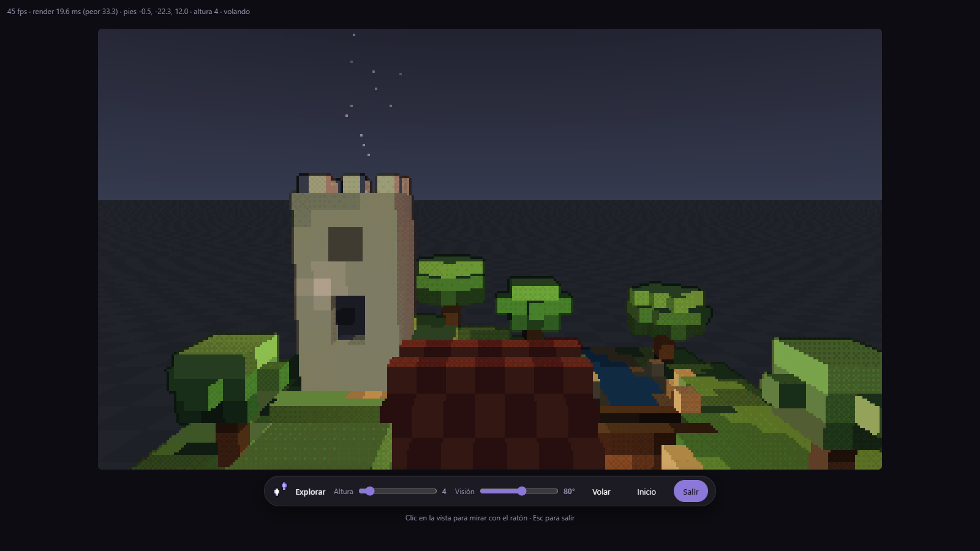Image resolution: width=980 pixels, height=551 pixels.
Task: Click the Explorar label in the toolbar
Action: (310, 492)
